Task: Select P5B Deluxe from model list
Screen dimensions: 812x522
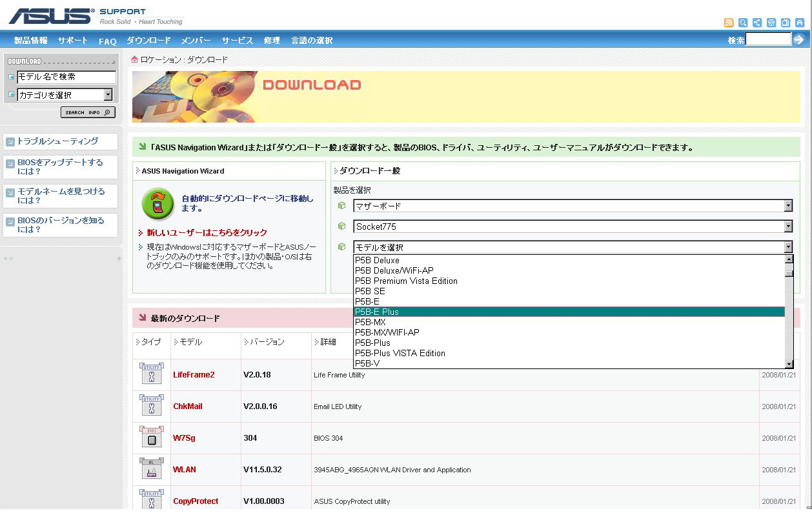Action: click(x=569, y=260)
